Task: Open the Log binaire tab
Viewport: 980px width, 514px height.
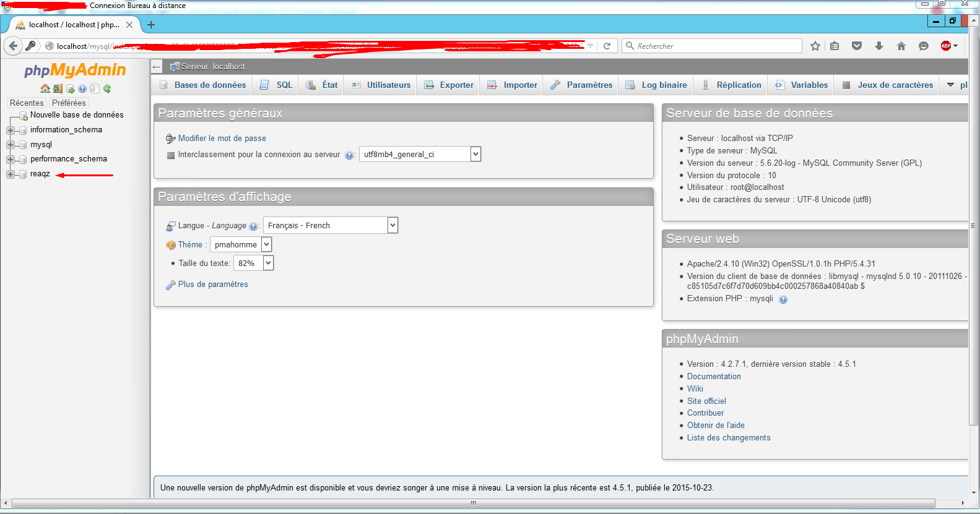Action: 656,85
